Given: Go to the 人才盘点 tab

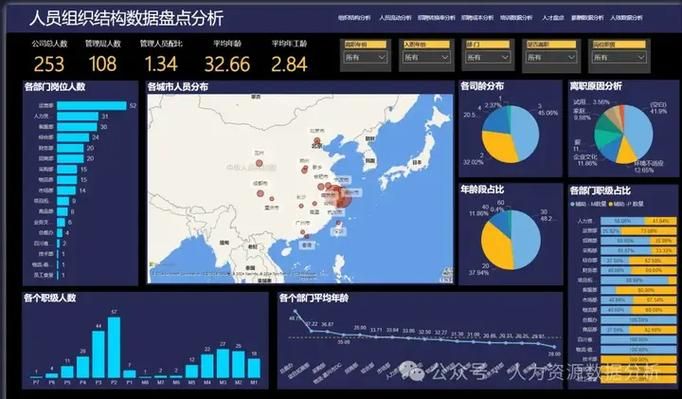Looking at the screenshot, I should coord(553,18).
